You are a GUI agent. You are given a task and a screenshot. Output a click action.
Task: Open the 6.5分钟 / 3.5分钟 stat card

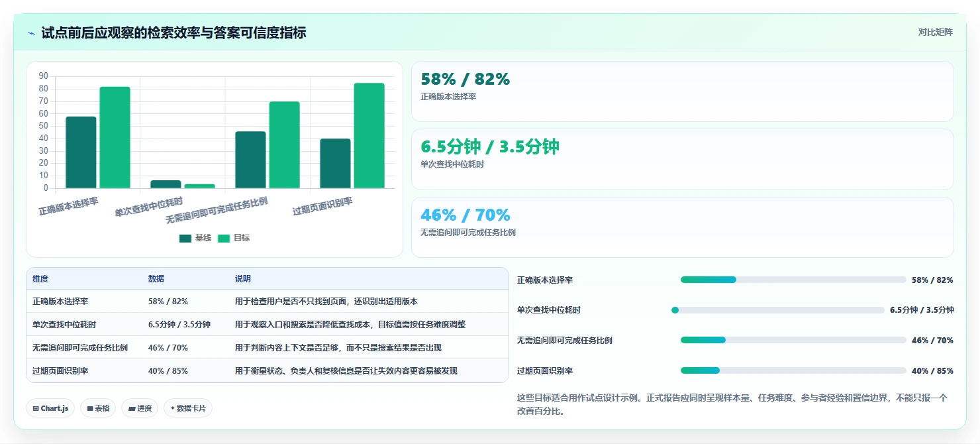[x=682, y=159]
